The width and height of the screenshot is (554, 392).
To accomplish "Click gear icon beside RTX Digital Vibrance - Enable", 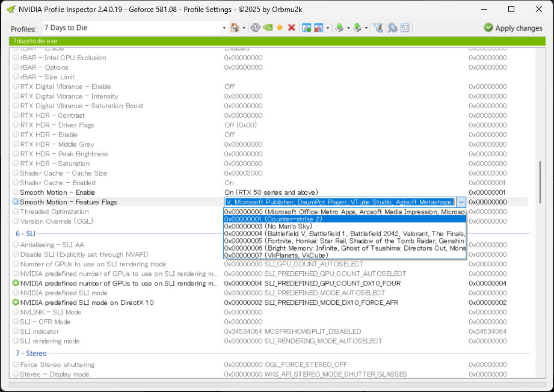I will [16, 87].
